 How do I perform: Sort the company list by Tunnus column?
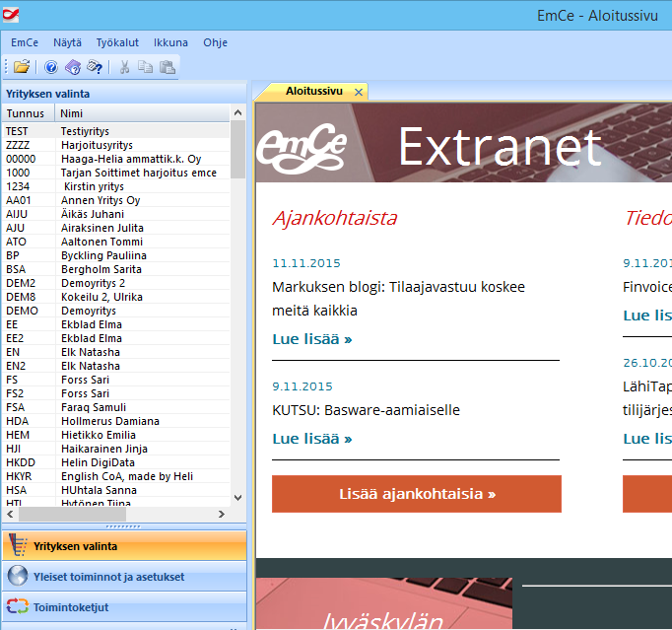point(29,113)
